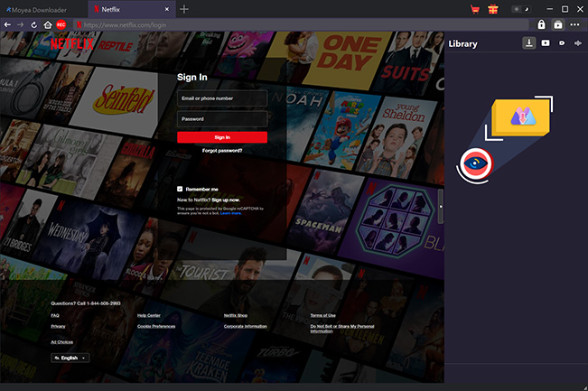588x391 pixels.
Task: Open a new tab with the plus button
Action: [183, 9]
